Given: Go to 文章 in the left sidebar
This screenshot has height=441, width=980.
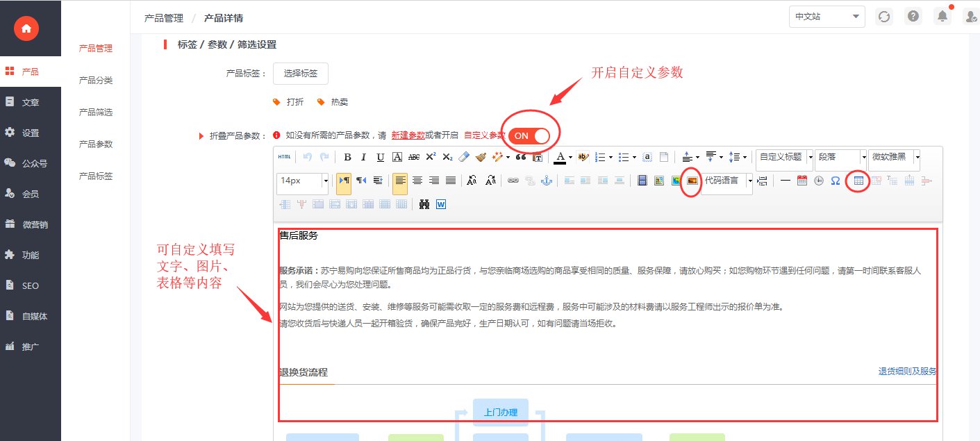Looking at the screenshot, I should (x=31, y=102).
